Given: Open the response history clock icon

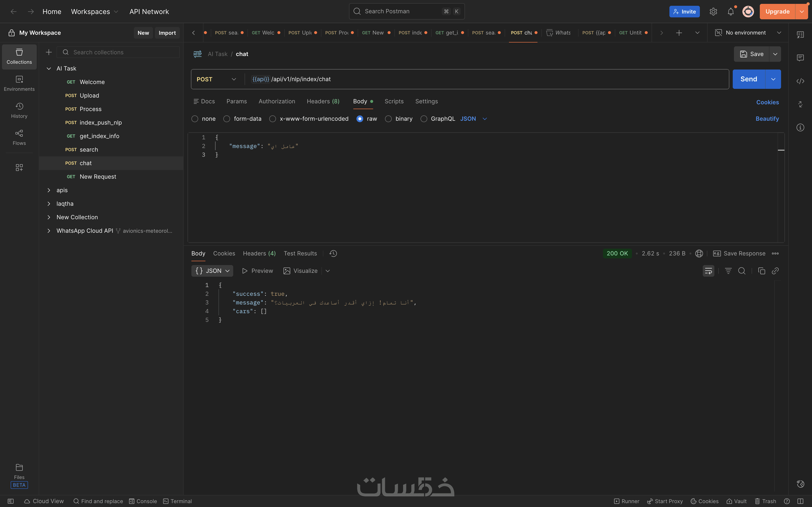Looking at the screenshot, I should (x=333, y=253).
